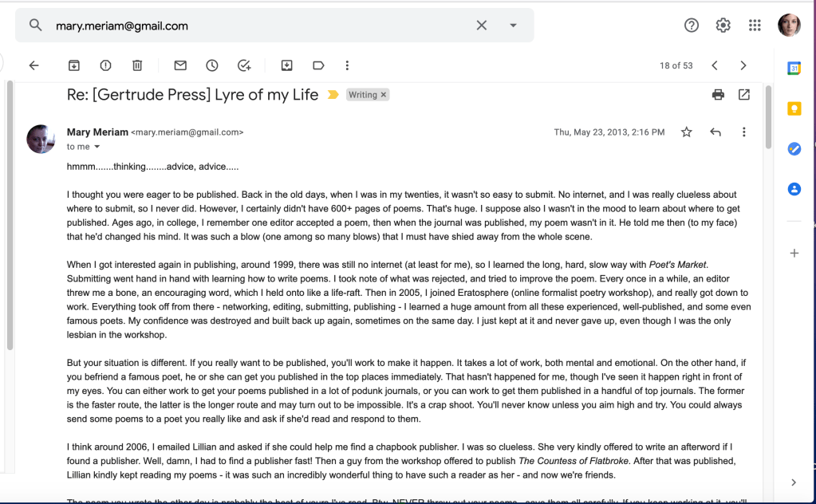
Task: Toggle the yellow importance marker
Action: 333,95
